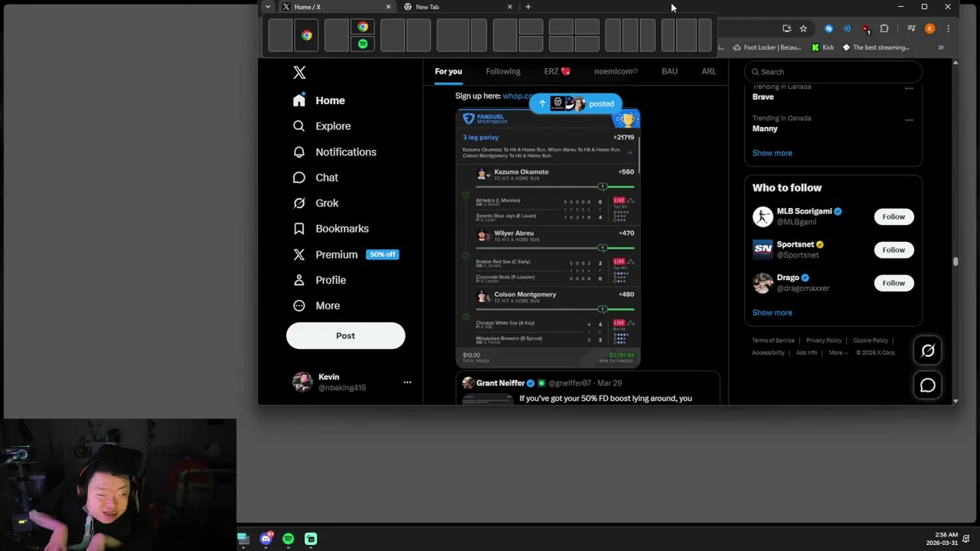The image size is (980, 551).
Task: Click the floating messages chat button
Action: (x=928, y=385)
